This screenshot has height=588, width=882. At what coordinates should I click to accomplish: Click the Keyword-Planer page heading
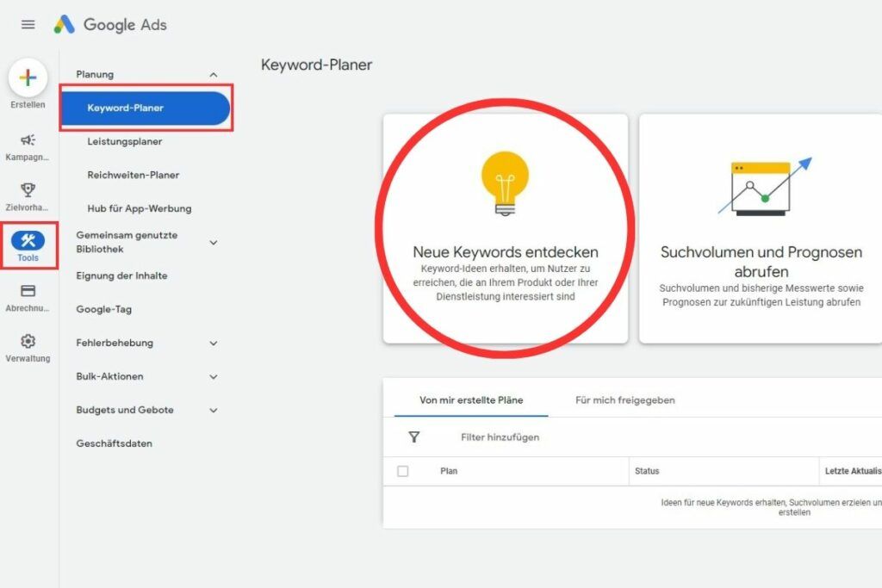pos(317,65)
